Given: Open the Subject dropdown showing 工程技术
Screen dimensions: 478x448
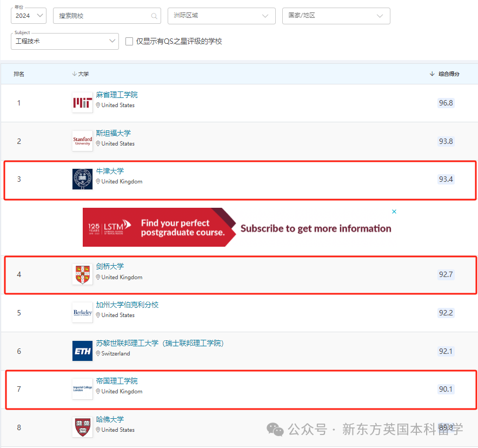Looking at the screenshot, I should (x=65, y=41).
